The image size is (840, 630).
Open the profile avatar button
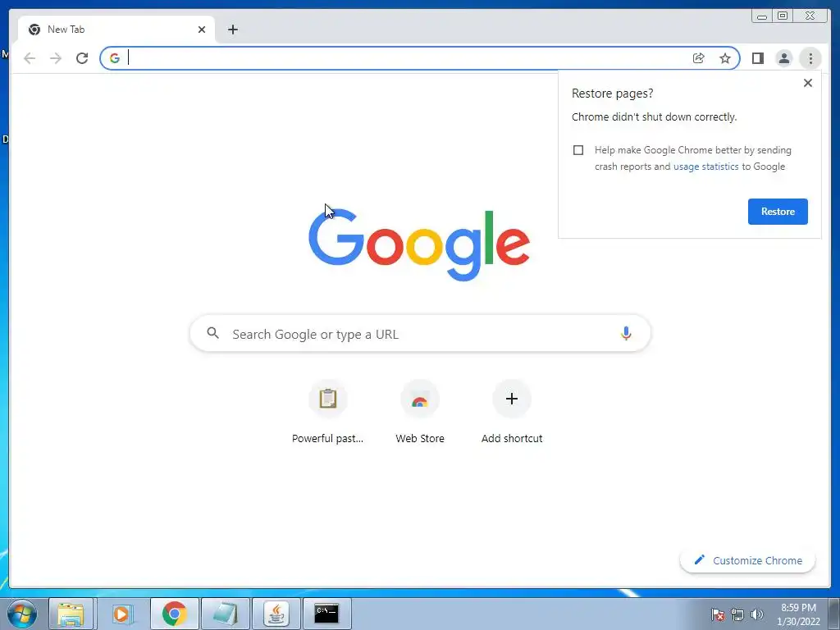click(783, 58)
